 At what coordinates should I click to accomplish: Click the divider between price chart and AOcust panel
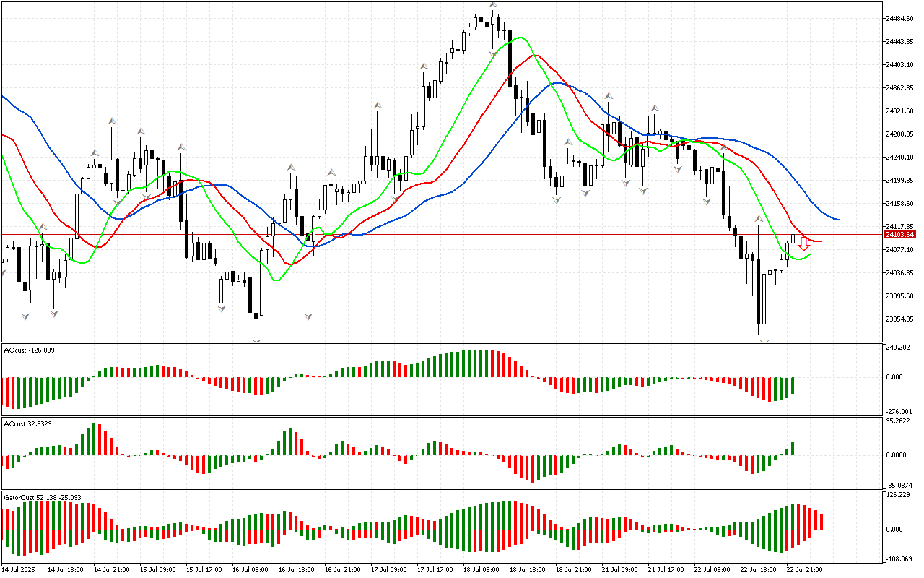click(x=440, y=343)
